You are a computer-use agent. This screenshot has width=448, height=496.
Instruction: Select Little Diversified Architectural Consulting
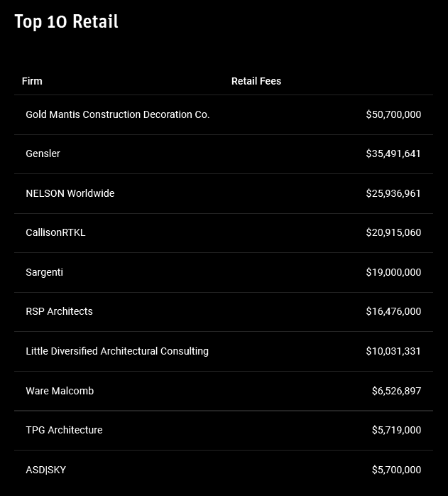pyautogui.click(x=117, y=351)
